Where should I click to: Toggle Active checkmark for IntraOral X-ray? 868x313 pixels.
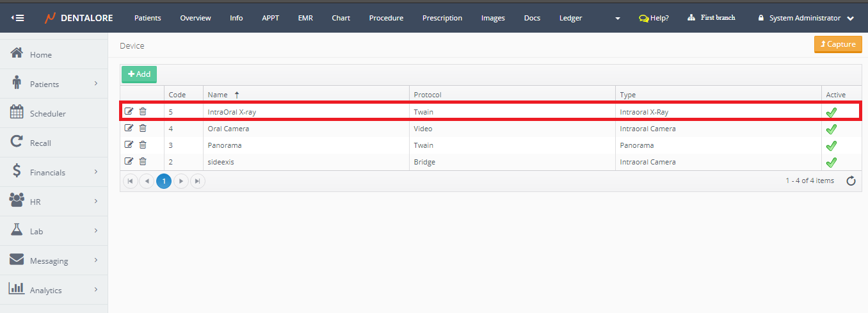point(831,113)
